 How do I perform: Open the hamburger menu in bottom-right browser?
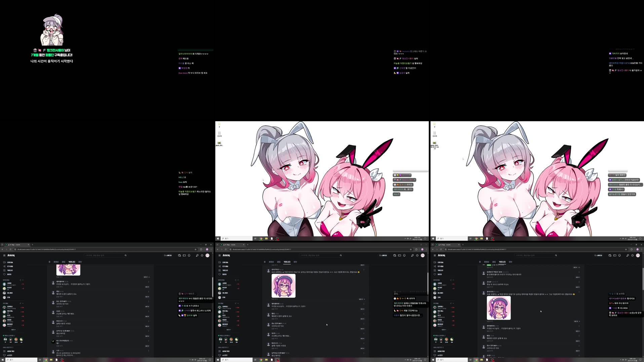[434, 255]
